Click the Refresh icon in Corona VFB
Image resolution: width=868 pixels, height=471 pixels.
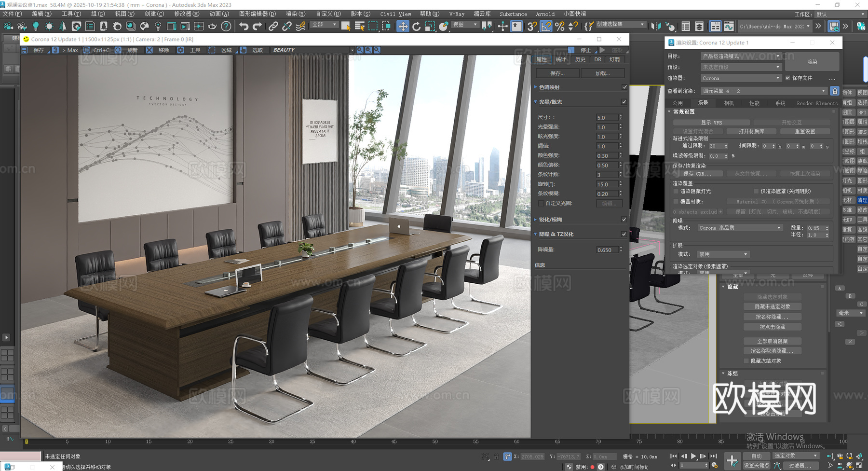click(119, 50)
